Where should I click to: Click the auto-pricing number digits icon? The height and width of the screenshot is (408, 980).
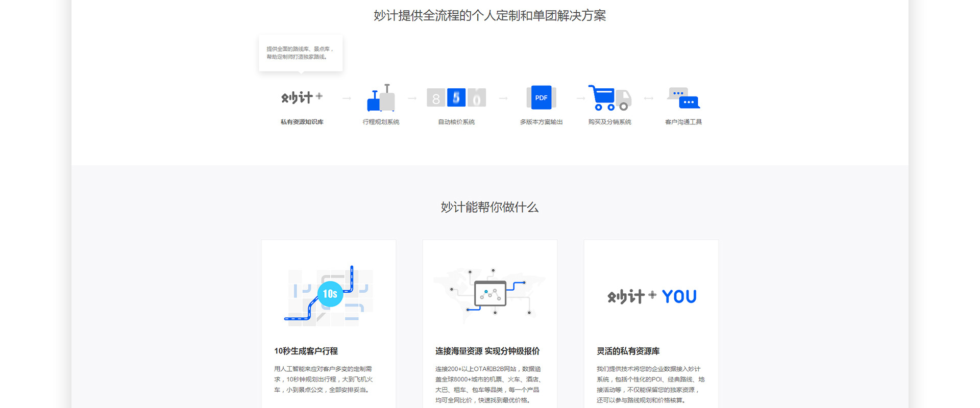coord(456,97)
